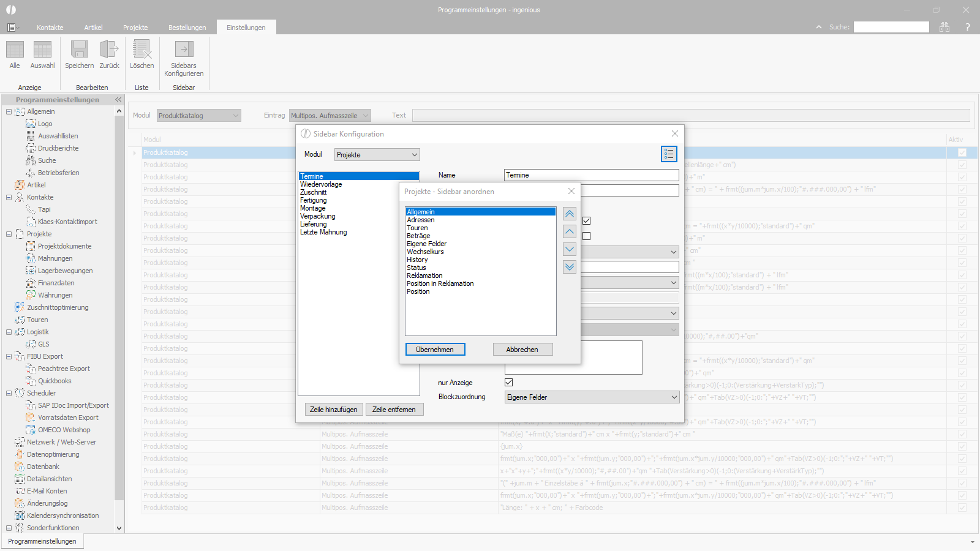Click the binoculars search icon
The image size is (980, 551).
944,27
